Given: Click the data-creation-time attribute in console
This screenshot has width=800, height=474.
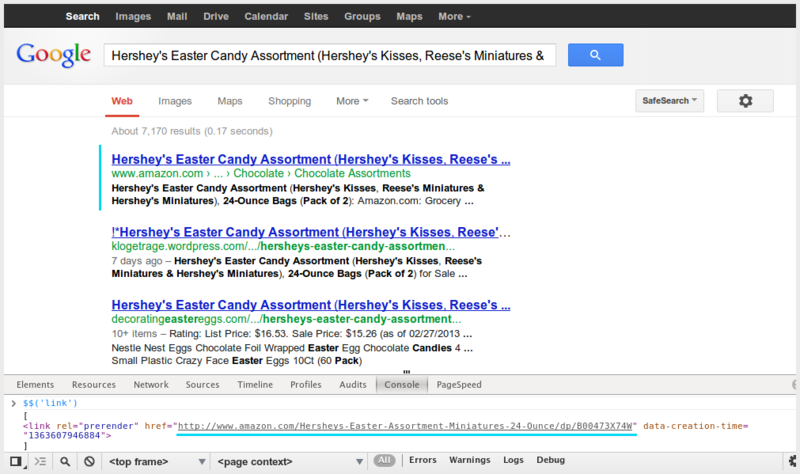Looking at the screenshot, I should click(x=695, y=426).
